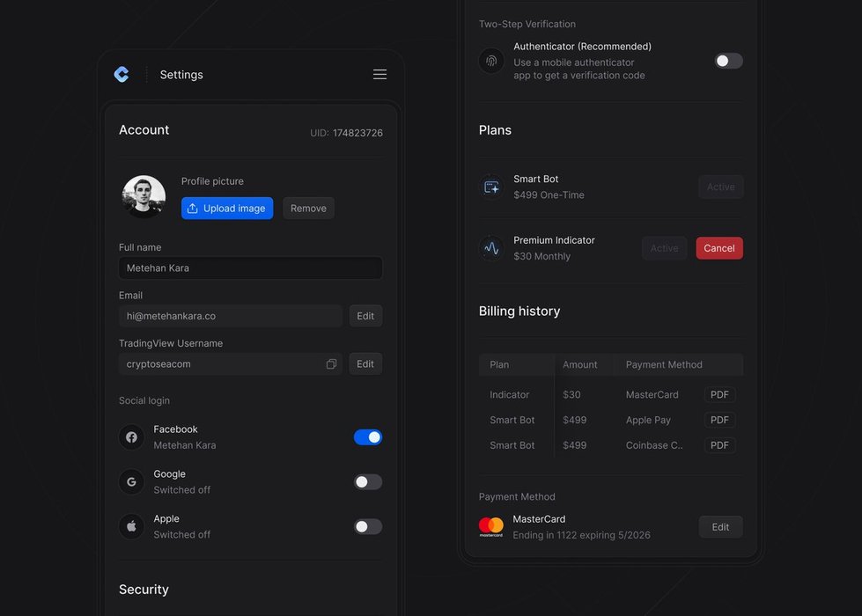Enable the Google login toggle
Viewport: 862px width, 616px height.
click(x=368, y=482)
